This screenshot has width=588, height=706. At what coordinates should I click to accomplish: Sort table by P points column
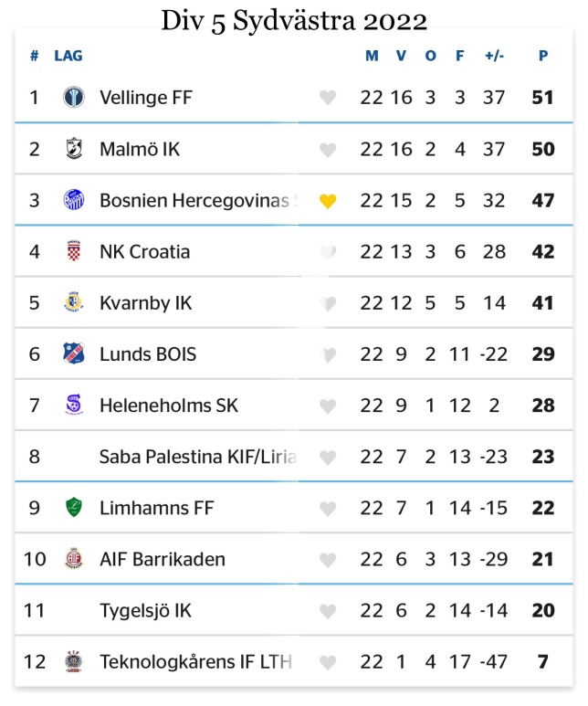point(543,56)
